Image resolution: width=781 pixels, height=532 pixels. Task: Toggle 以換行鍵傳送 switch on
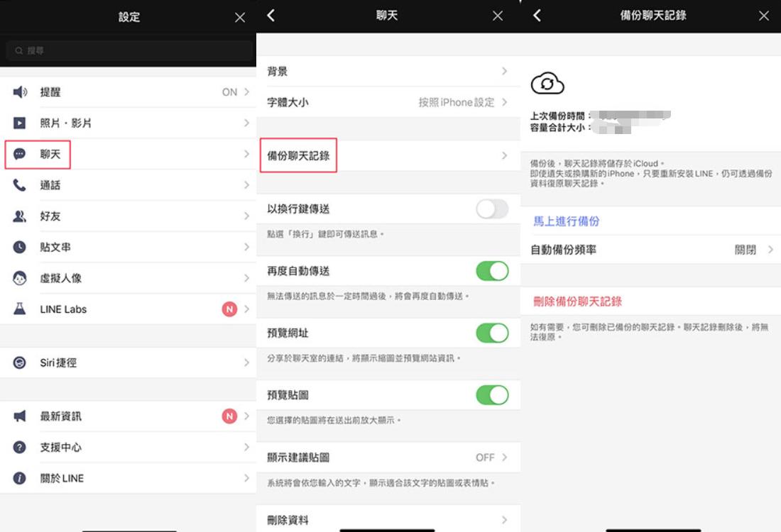pyautogui.click(x=492, y=209)
